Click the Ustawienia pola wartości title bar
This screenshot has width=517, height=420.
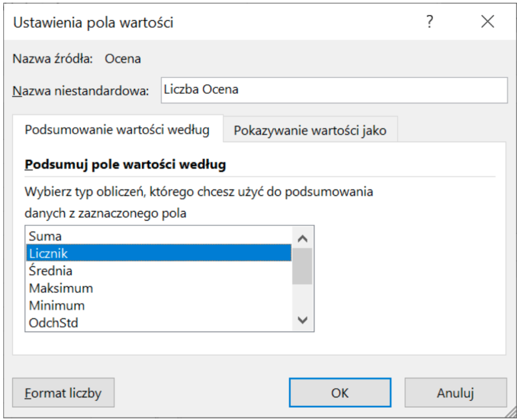pyautogui.click(x=212, y=22)
